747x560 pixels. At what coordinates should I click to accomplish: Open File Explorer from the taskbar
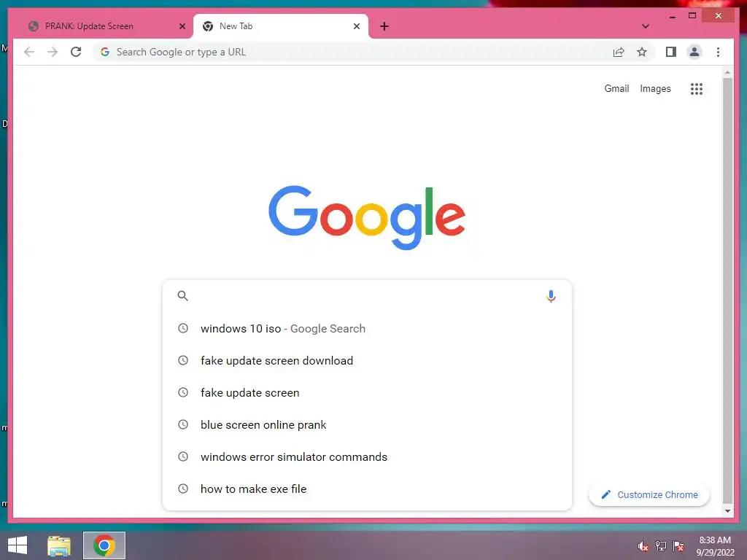[x=59, y=545]
